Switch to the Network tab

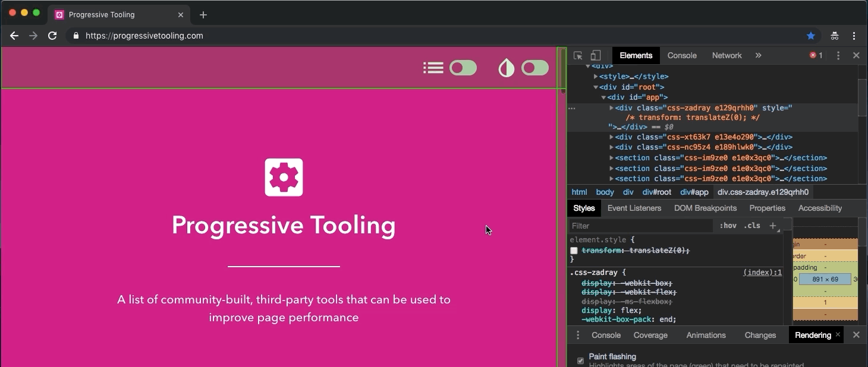[727, 55]
